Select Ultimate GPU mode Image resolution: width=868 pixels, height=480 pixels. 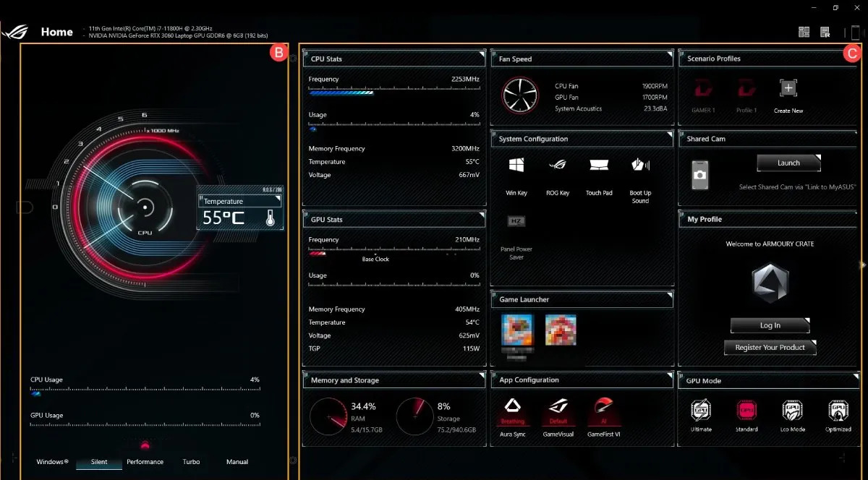coord(700,411)
